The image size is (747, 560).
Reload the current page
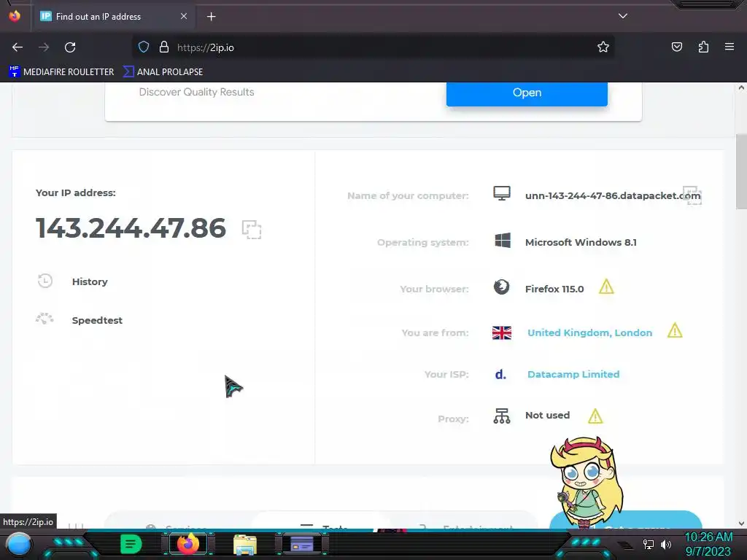click(x=70, y=47)
